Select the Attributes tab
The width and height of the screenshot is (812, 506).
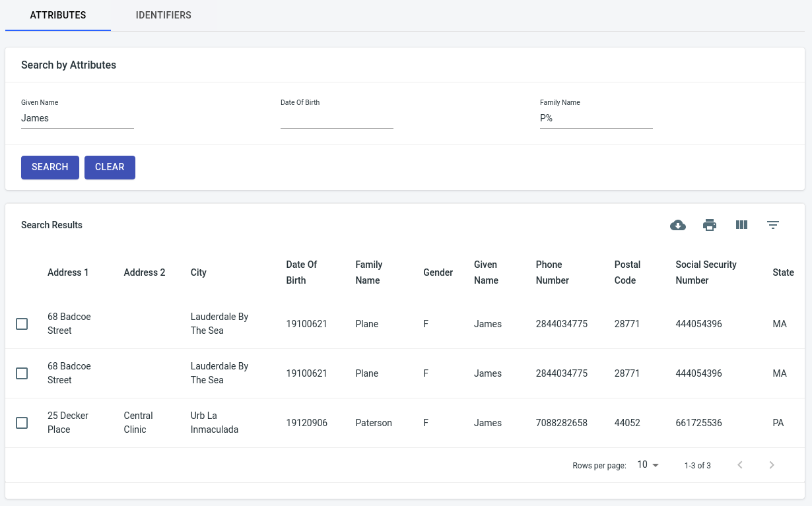click(58, 15)
